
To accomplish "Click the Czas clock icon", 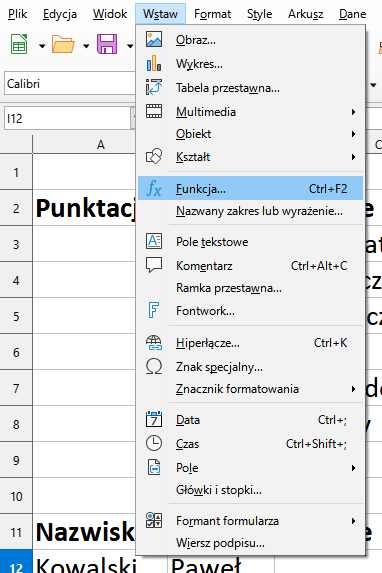I will pos(154,443).
